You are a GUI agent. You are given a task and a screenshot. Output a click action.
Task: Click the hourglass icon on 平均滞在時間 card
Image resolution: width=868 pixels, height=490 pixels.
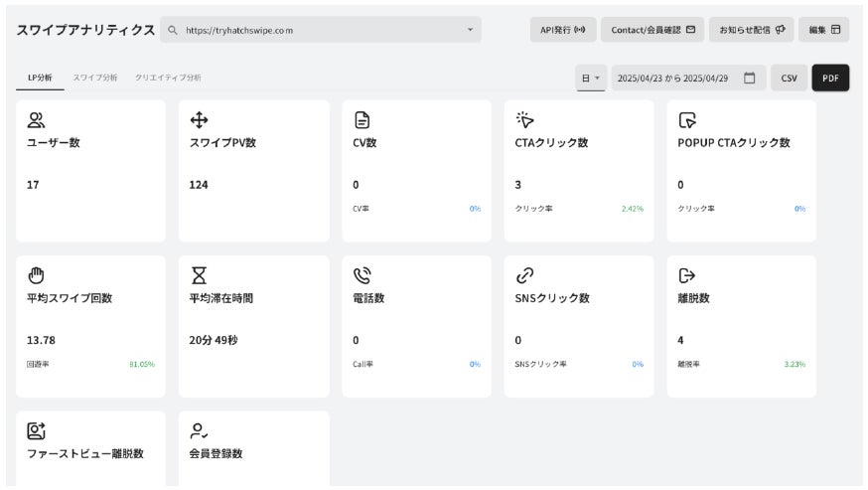click(x=199, y=275)
